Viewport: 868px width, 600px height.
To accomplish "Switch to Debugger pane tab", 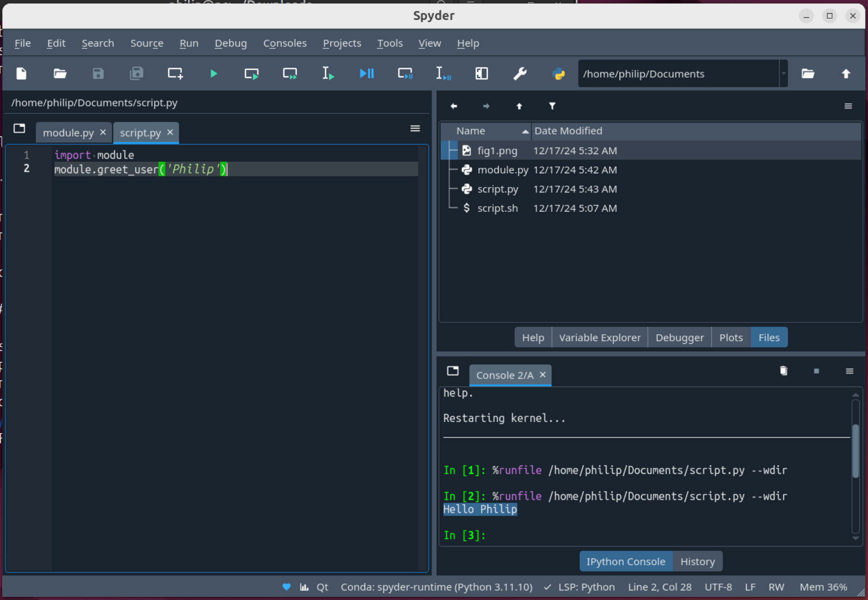I will pyautogui.click(x=679, y=337).
